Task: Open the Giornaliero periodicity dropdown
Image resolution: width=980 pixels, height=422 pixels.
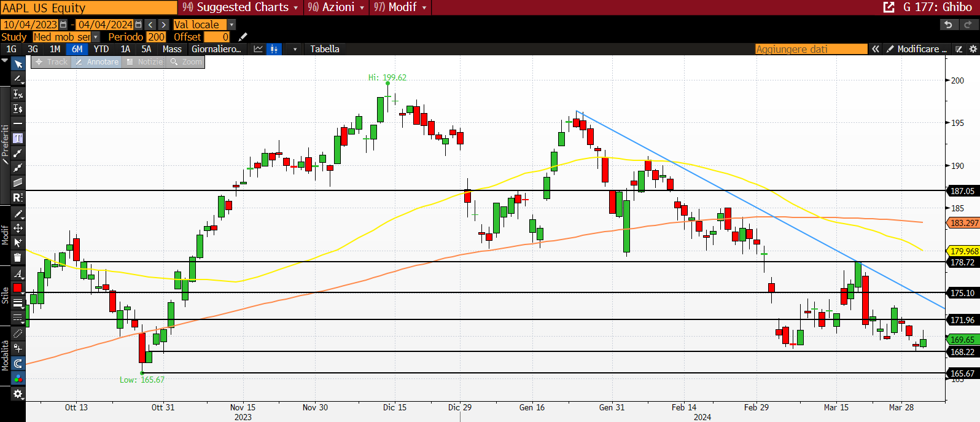Action: coord(216,49)
